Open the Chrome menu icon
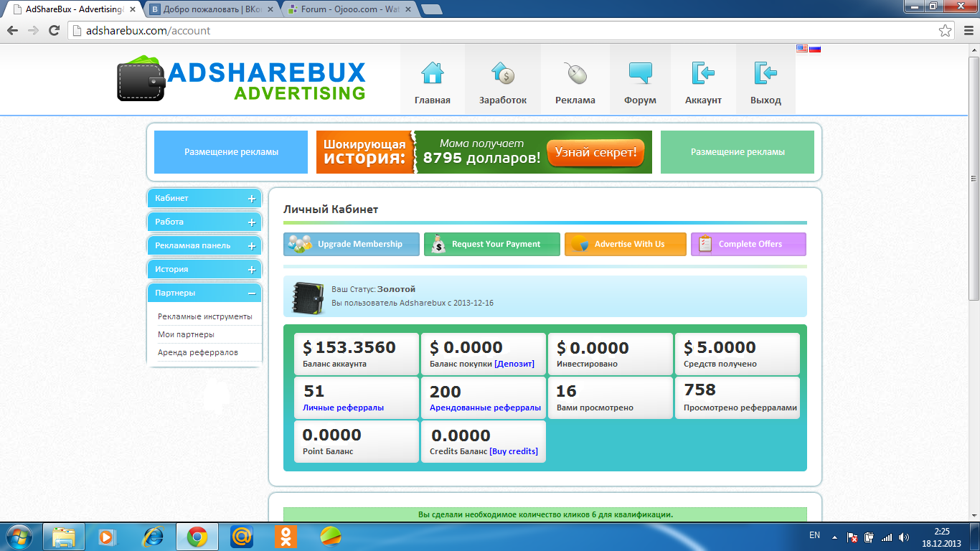 point(967,31)
